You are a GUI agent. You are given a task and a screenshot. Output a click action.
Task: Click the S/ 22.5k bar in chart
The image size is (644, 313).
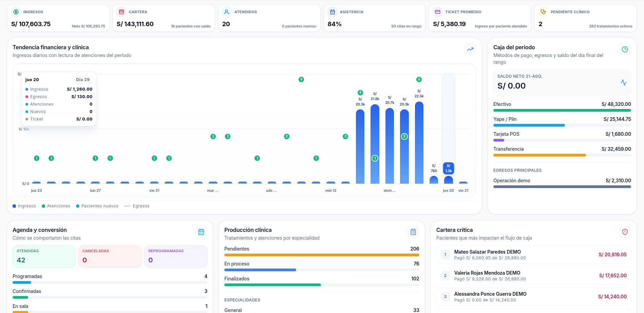click(x=419, y=143)
